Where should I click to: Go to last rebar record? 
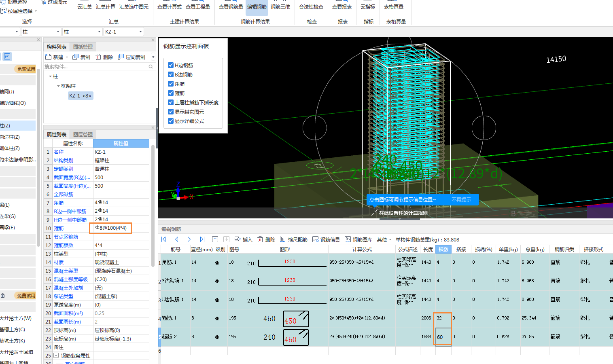click(x=202, y=239)
